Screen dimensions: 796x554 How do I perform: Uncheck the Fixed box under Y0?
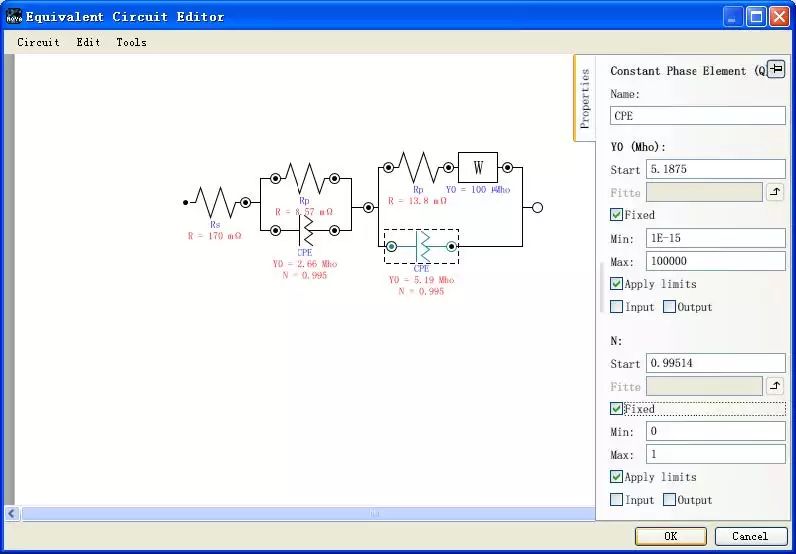(x=616, y=215)
